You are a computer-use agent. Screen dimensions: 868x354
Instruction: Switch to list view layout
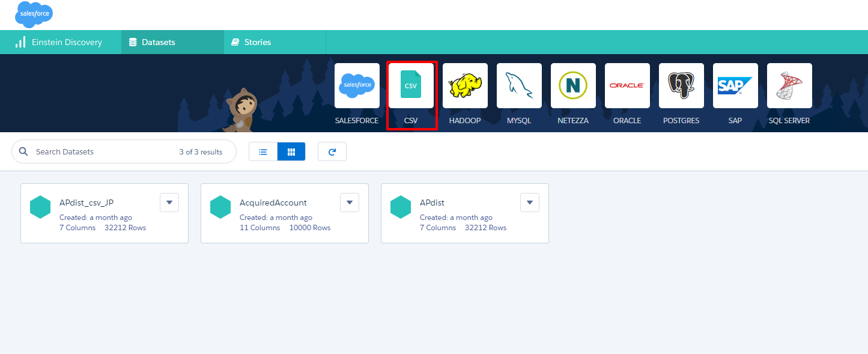(263, 152)
